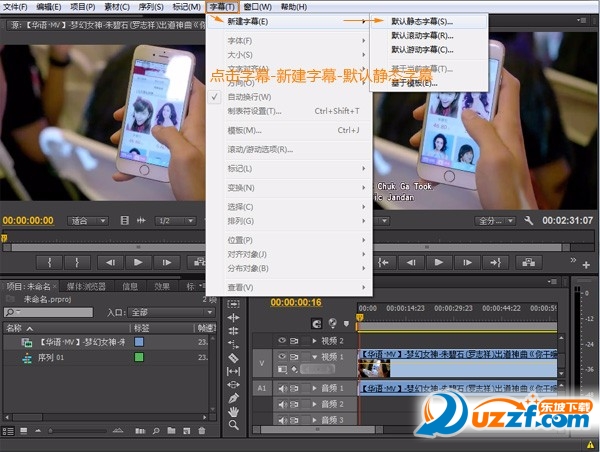The image size is (600, 452).
Task: Expand the 音频 3 track
Action: point(315,420)
